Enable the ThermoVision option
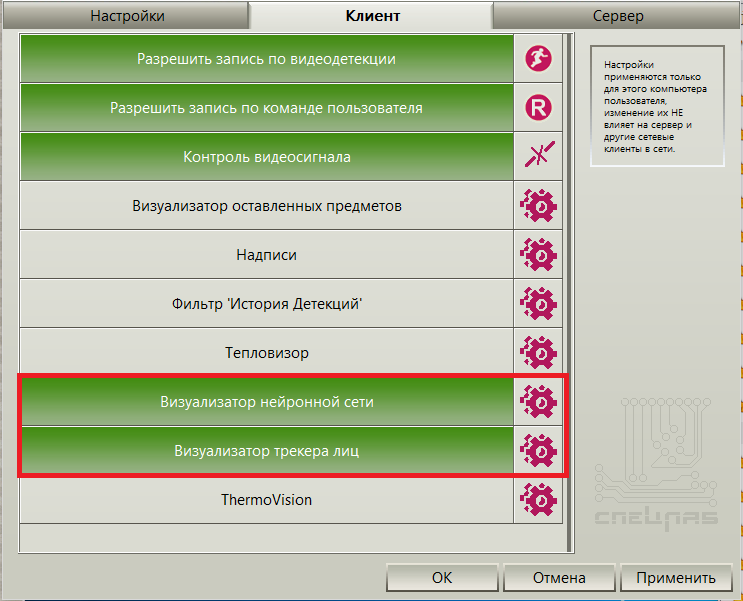Viewport: 743px width, 601px height. (x=267, y=500)
